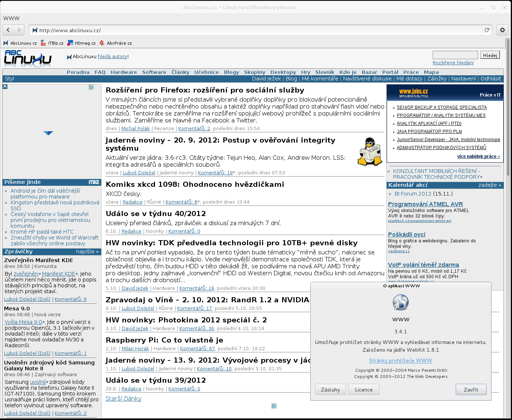Open the Články section
The image size is (512, 420).
point(181,72)
